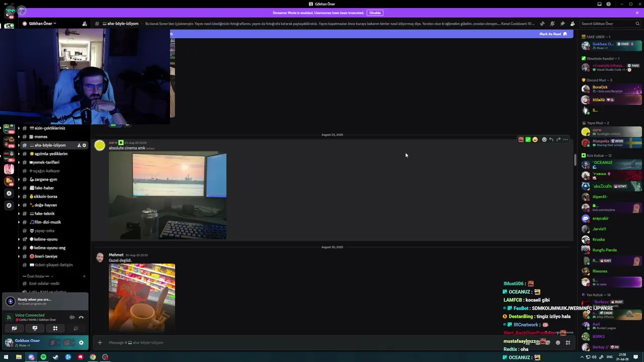Open the Discord inbox icon
644x362 pixels.
pyautogui.click(x=599, y=4)
